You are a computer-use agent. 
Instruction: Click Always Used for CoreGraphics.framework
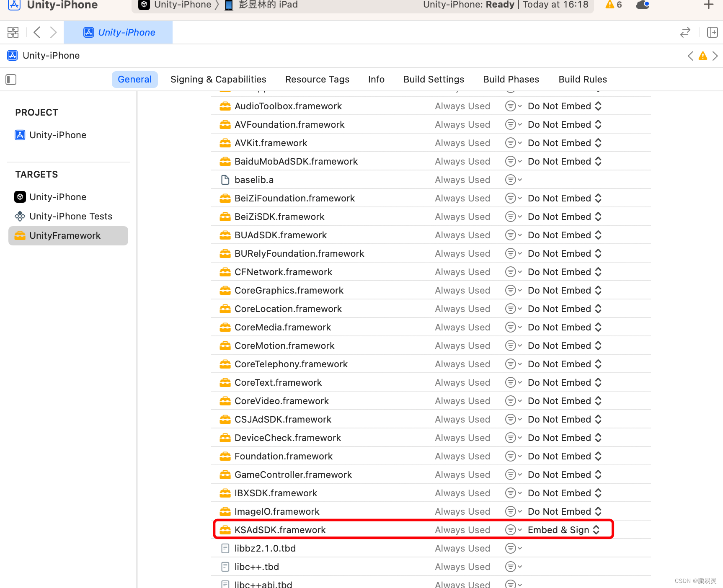click(x=462, y=290)
